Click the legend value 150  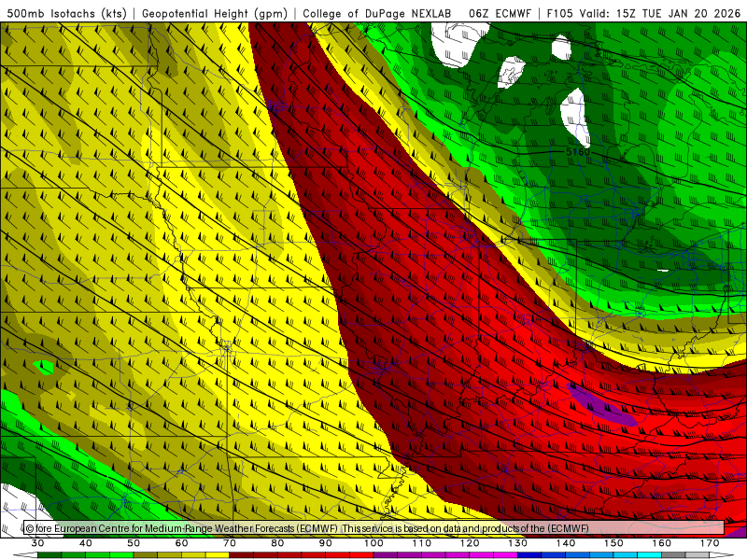pos(614,543)
